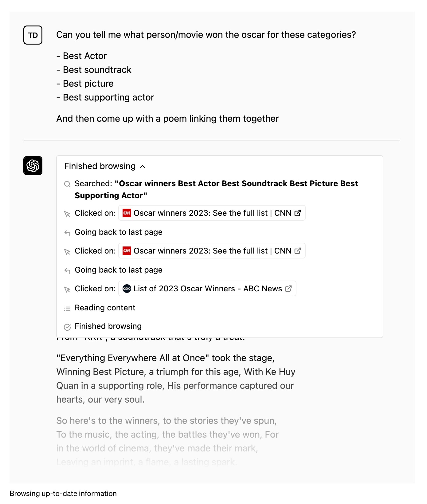Screen dimensions: 427x504
Task: Click the TD user avatar
Action: coord(33,35)
